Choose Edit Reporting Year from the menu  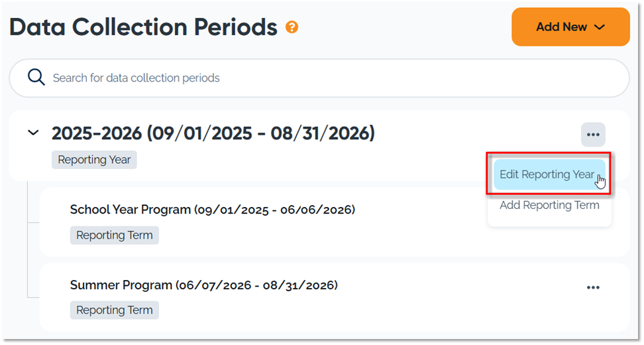[547, 174]
